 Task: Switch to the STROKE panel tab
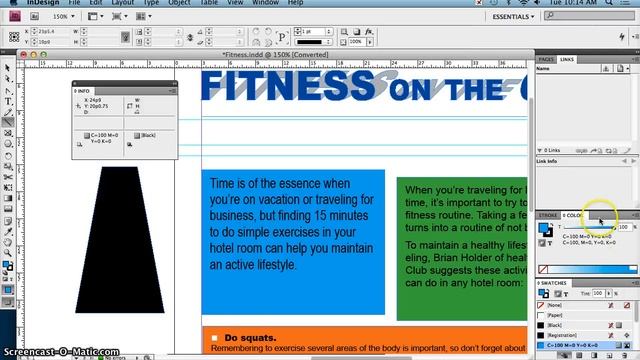coord(548,216)
